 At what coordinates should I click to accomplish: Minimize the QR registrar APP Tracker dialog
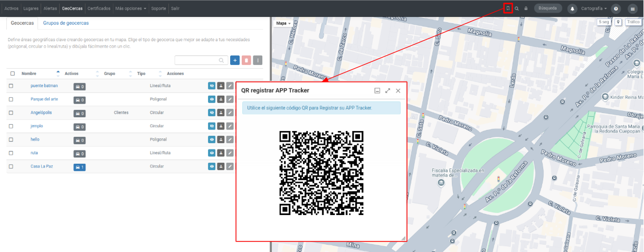[377, 91]
